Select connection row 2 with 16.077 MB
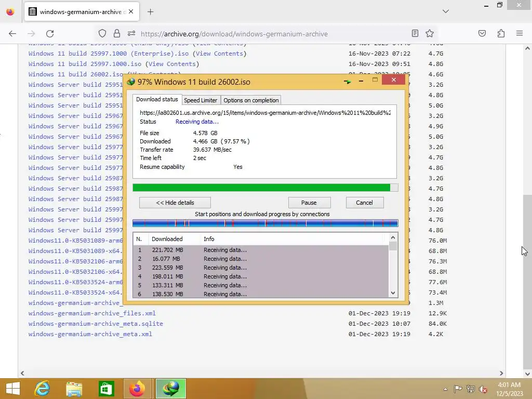The width and height of the screenshot is (532, 399). pyautogui.click(x=261, y=259)
